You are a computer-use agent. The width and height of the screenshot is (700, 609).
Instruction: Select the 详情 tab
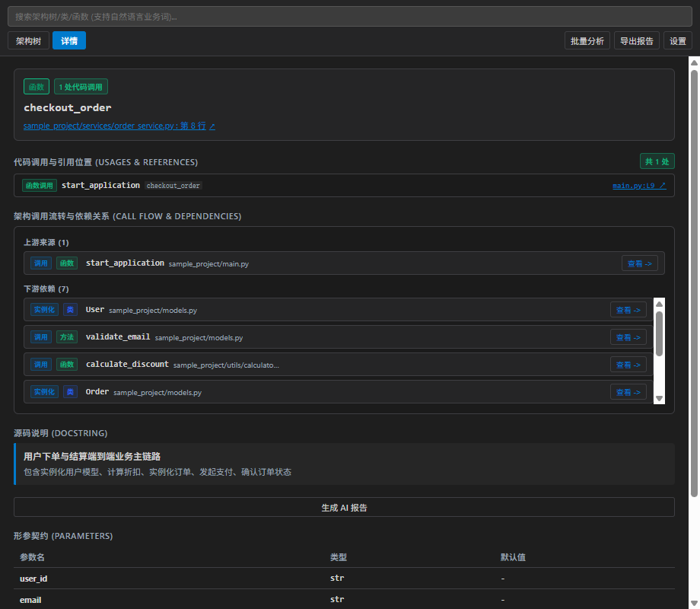[x=69, y=40]
